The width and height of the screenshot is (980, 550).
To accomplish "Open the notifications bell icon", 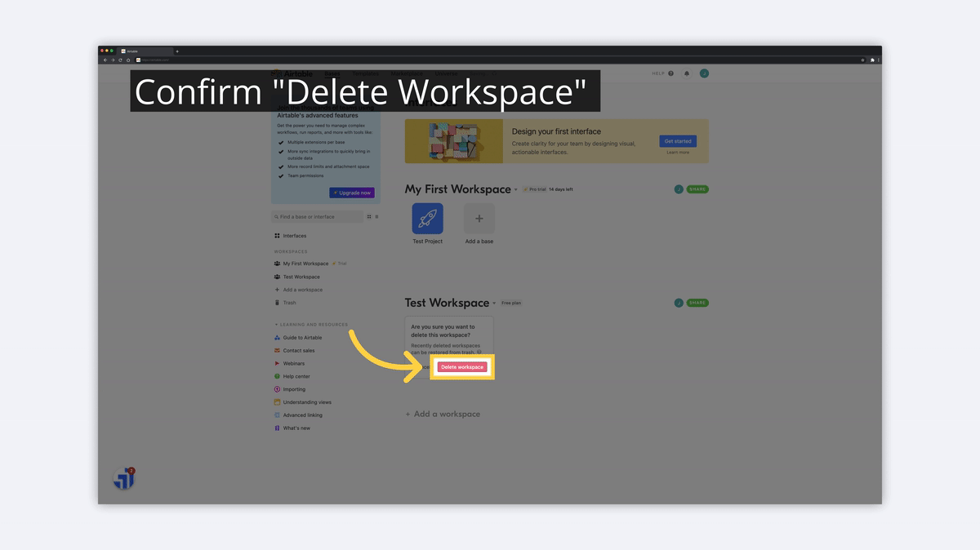I will (x=687, y=73).
